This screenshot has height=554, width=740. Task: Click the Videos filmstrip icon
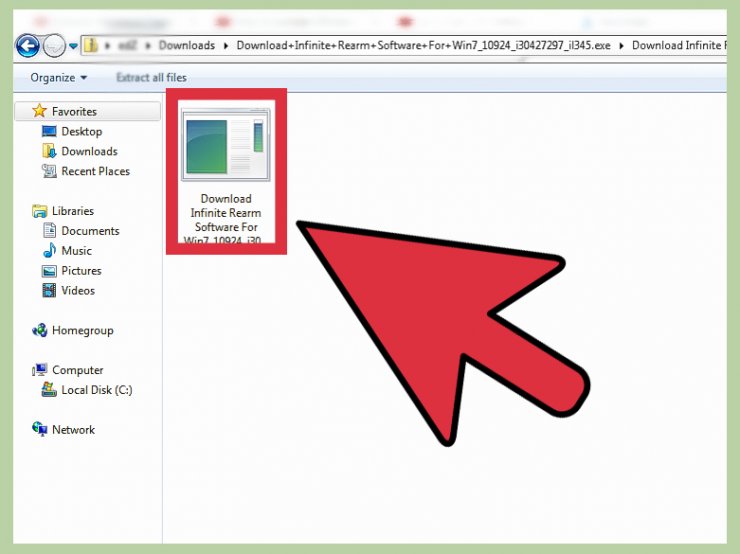coord(49,290)
